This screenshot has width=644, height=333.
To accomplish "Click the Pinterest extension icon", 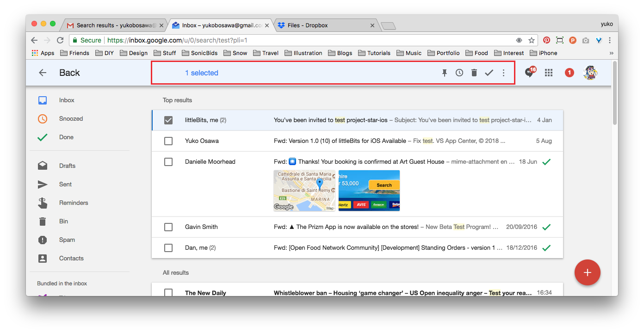I will pyautogui.click(x=546, y=40).
